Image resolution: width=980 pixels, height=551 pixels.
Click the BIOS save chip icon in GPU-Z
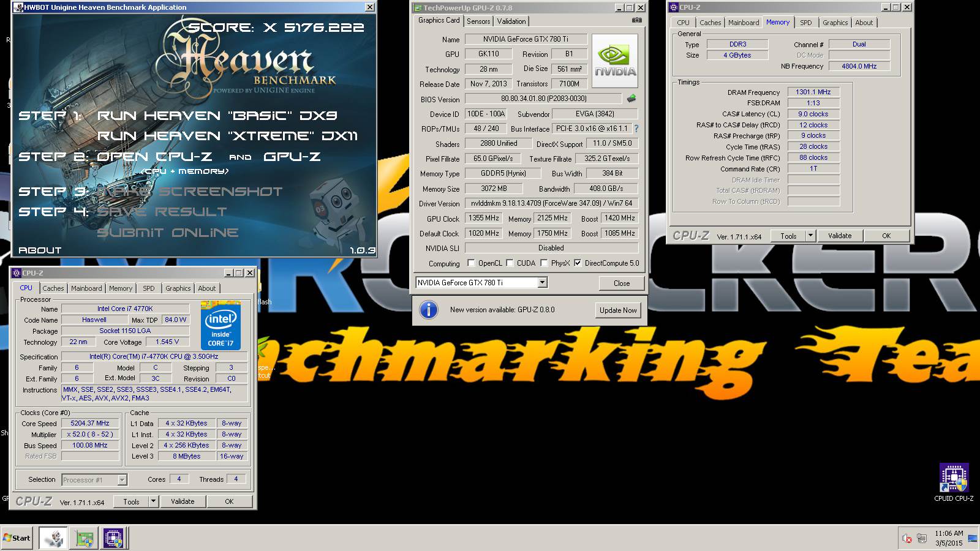coord(631,98)
